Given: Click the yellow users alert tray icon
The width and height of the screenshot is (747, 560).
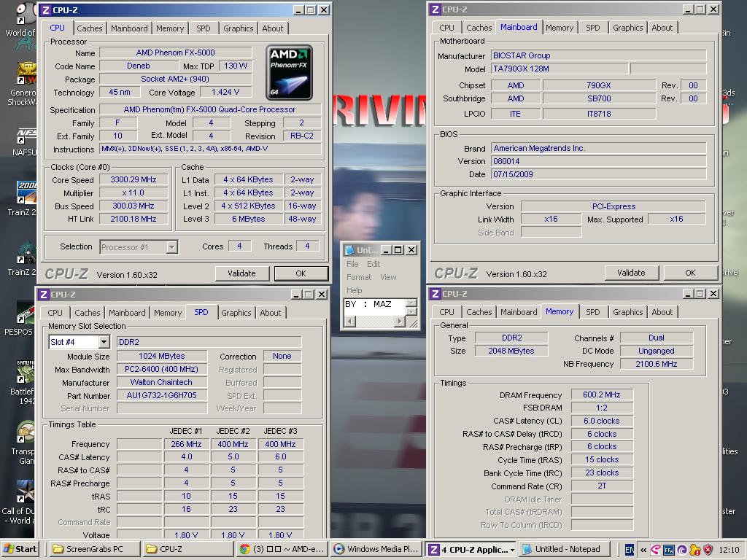Looking at the screenshot, I should coord(695,550).
